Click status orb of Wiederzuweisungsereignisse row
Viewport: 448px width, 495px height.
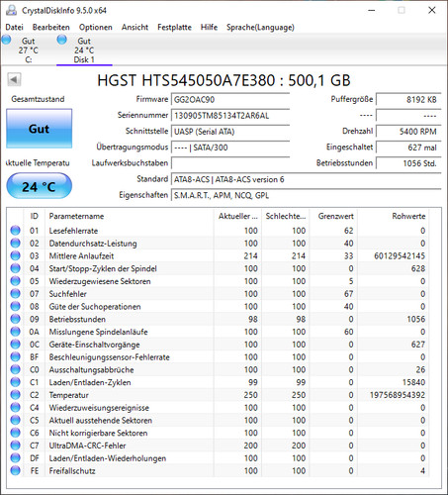[x=15, y=408]
